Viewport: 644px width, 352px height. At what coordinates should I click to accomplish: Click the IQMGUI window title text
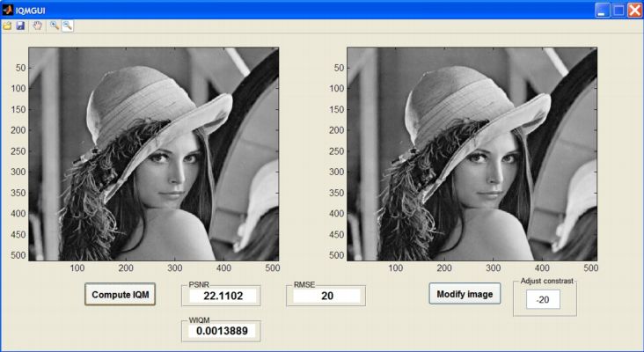[x=31, y=11]
